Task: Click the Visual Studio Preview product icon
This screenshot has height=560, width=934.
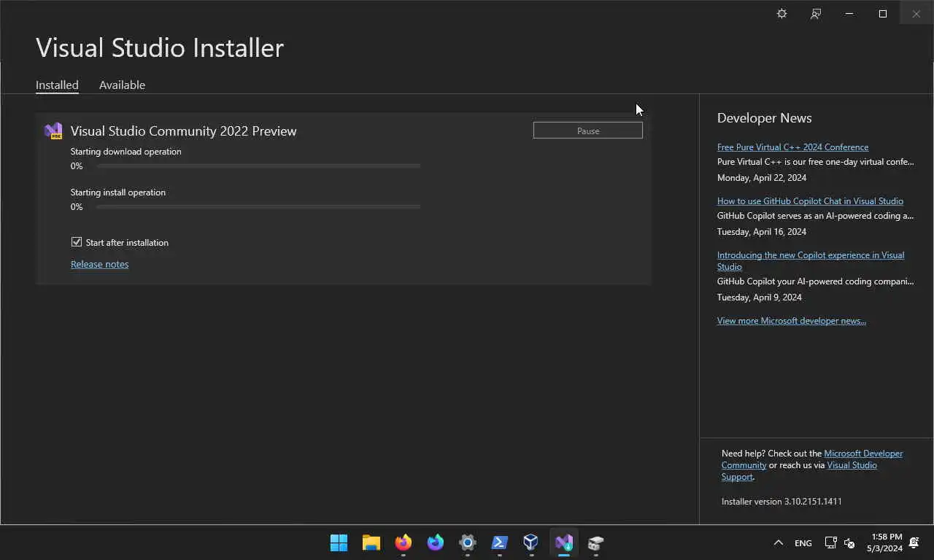Action: 53,131
